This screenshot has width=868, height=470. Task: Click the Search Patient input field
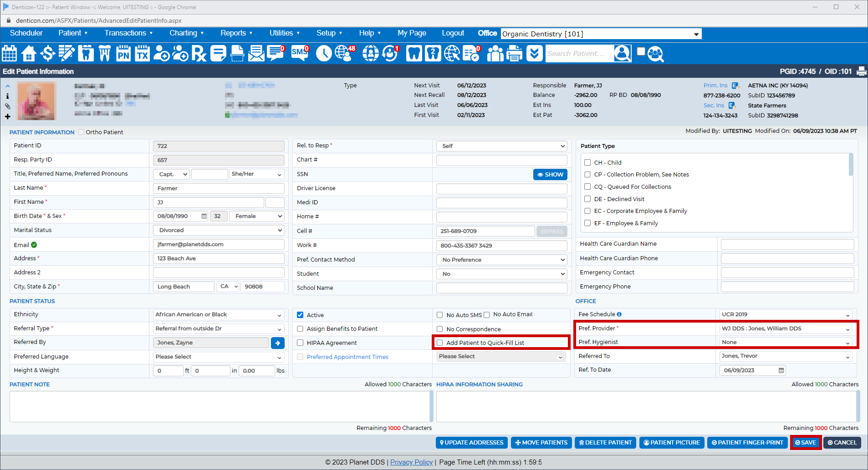click(579, 54)
